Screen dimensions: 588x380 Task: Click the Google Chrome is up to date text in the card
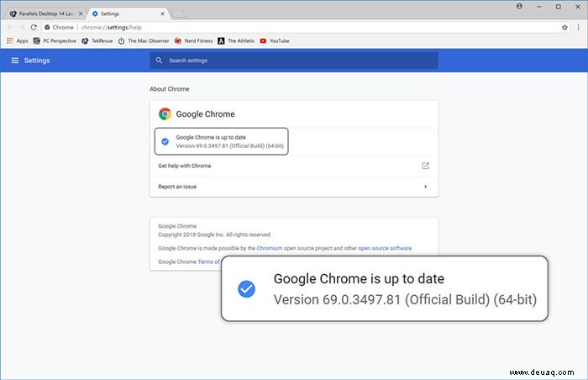pyautogui.click(x=211, y=137)
